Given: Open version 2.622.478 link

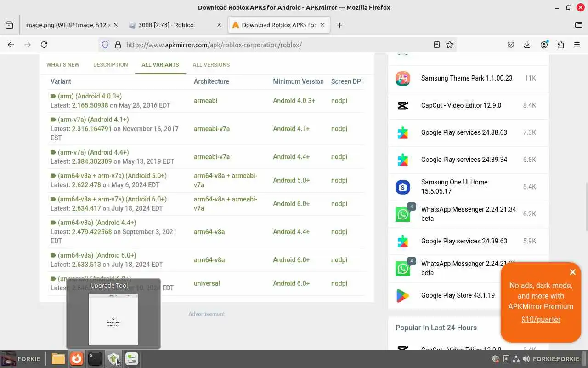Looking at the screenshot, I should point(86,185).
